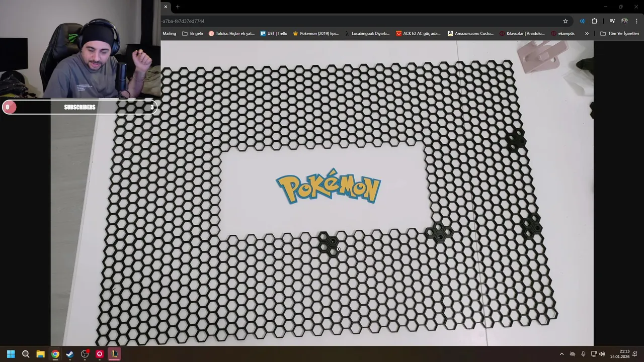The image size is (644, 362).
Task: Show hidden system tray icons
Action: click(561, 354)
